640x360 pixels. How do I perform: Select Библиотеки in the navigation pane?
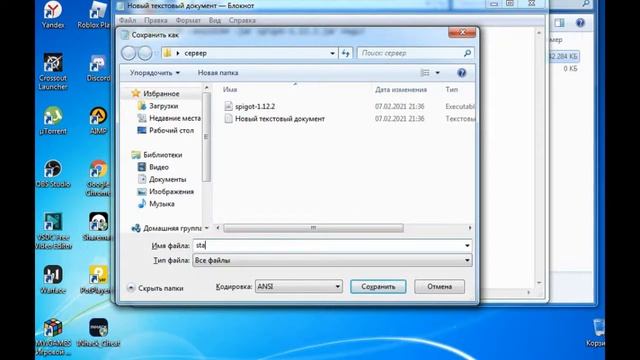click(x=157, y=155)
